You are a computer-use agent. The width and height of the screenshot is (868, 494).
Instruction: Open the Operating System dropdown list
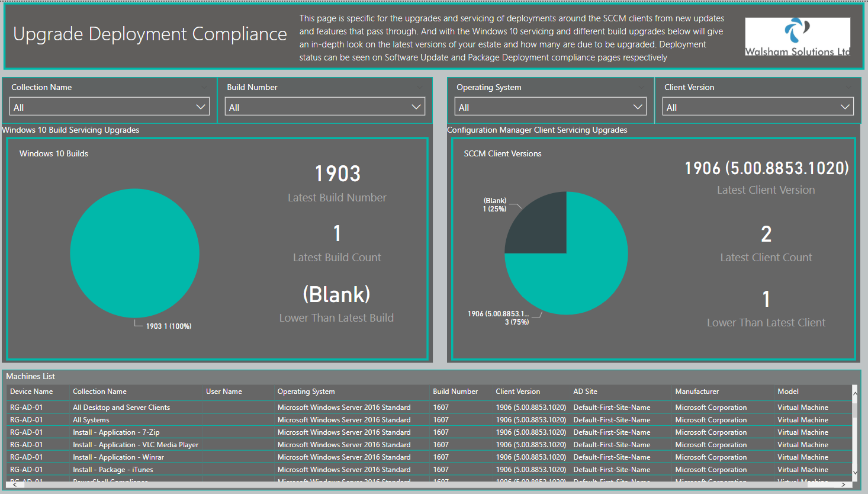pyautogui.click(x=551, y=107)
